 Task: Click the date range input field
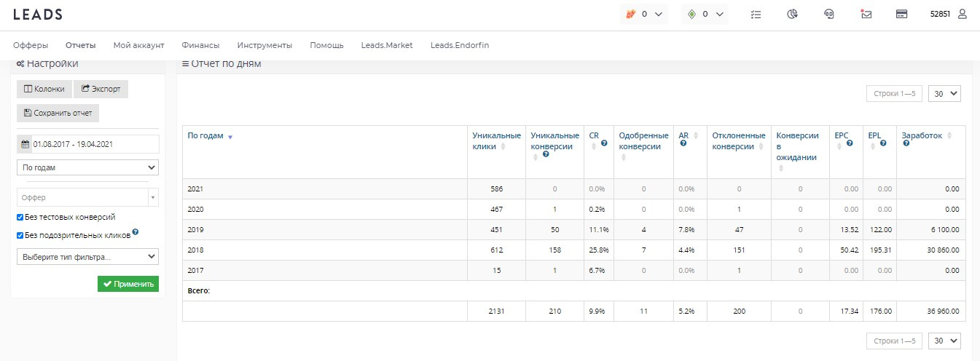pyautogui.click(x=94, y=145)
